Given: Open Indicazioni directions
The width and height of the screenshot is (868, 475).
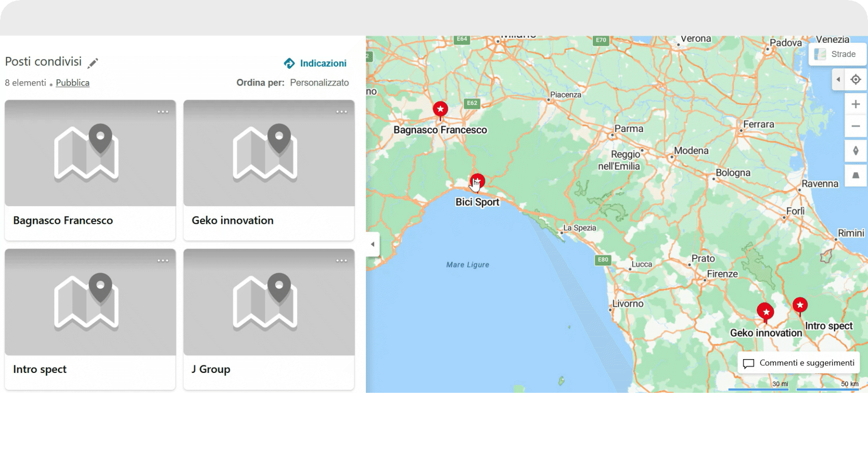Looking at the screenshot, I should click(x=315, y=63).
